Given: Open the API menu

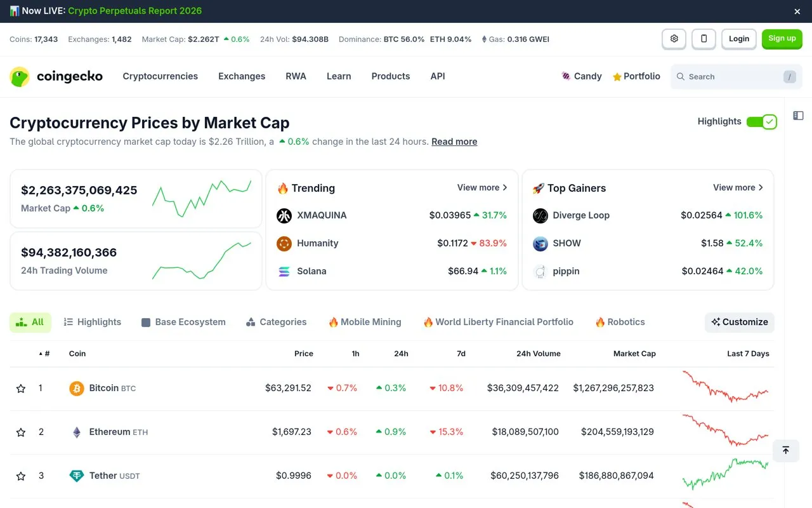Looking at the screenshot, I should [438, 76].
